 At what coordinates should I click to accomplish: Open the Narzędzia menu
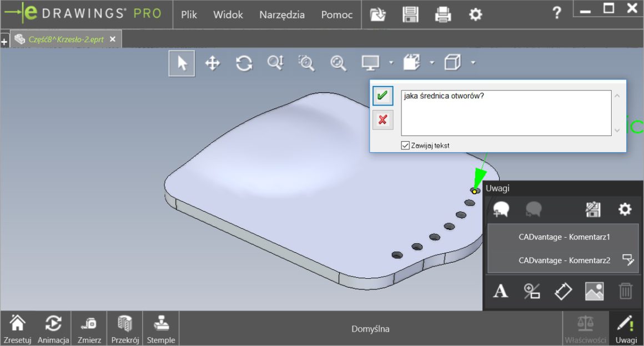(281, 14)
